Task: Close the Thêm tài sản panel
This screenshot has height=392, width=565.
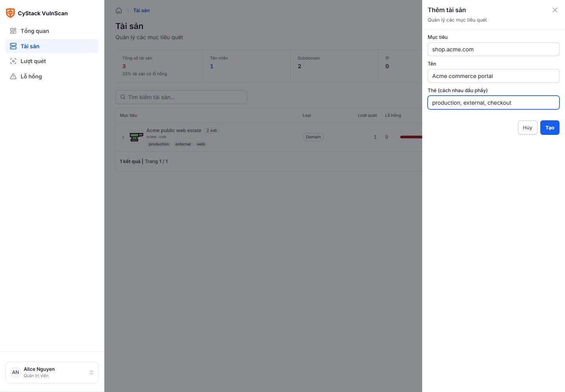Action: click(x=555, y=10)
